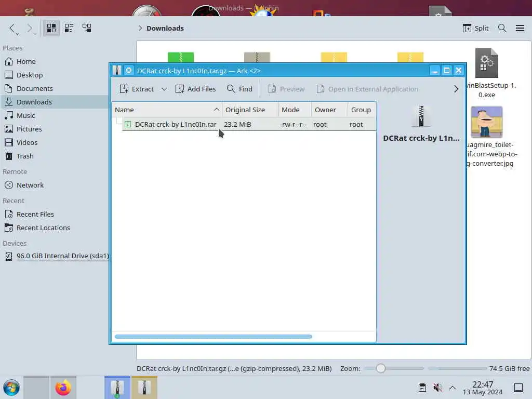Click show desktop icon in tray

coord(518,388)
